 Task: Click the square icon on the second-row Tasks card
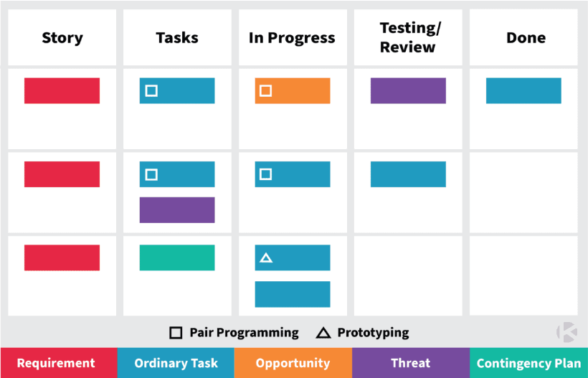tap(151, 174)
